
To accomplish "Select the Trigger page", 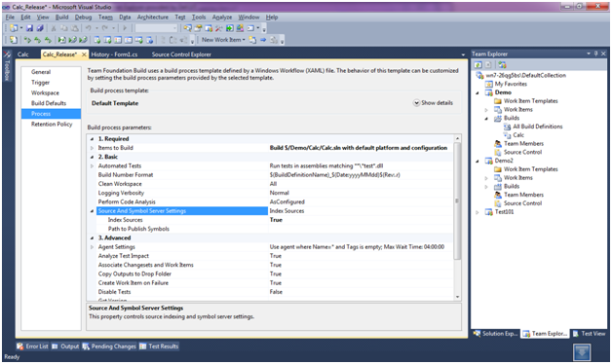I will point(41,83).
